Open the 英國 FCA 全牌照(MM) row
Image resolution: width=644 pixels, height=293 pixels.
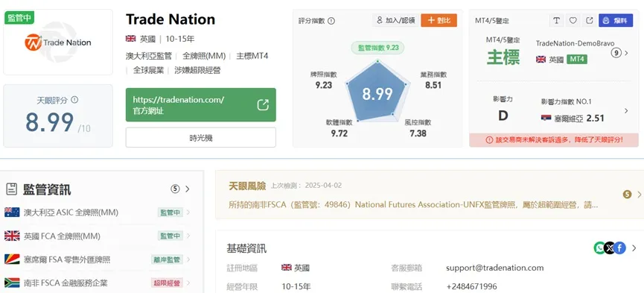98,236
